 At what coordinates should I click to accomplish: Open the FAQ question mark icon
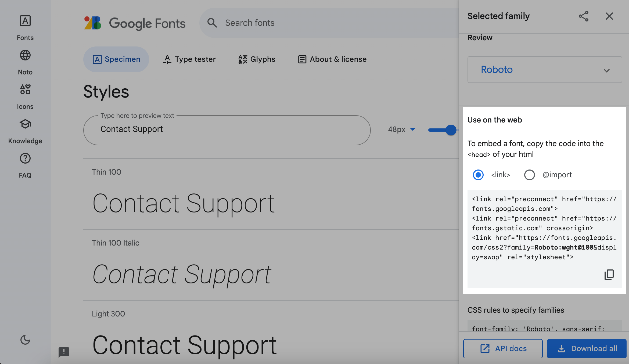pos(25,158)
